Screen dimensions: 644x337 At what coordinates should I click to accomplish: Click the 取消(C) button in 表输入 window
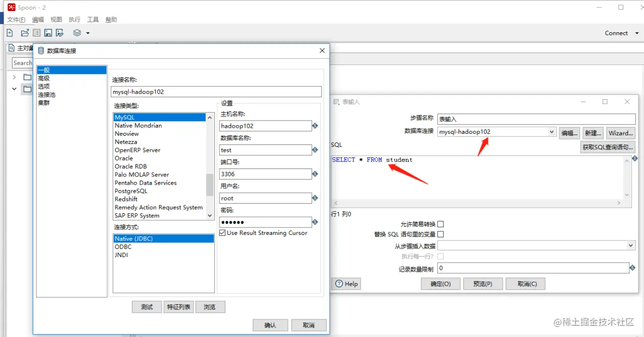(526, 284)
